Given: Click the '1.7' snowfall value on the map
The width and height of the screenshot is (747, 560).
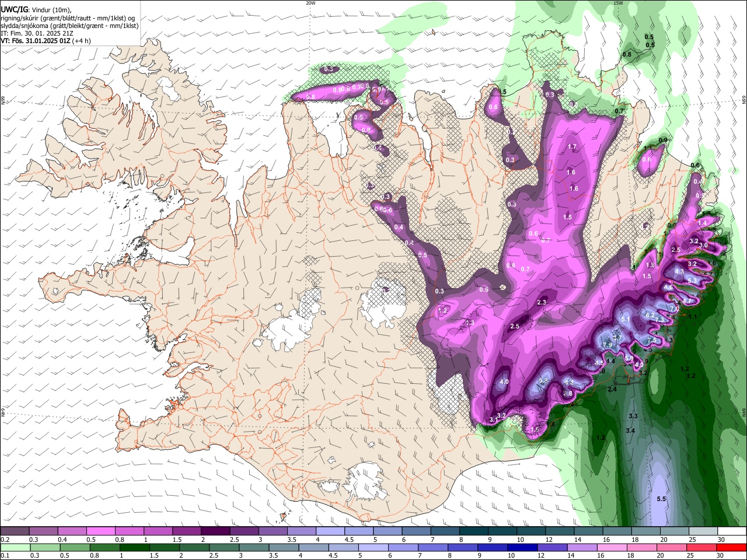Looking at the screenshot, I should pyautogui.click(x=572, y=147).
